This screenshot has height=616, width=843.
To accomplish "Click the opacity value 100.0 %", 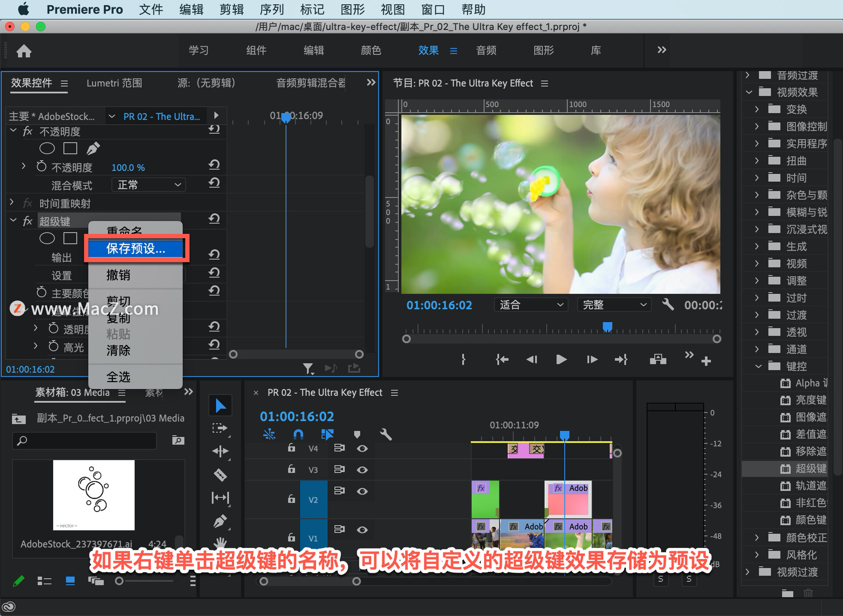I will tap(128, 168).
